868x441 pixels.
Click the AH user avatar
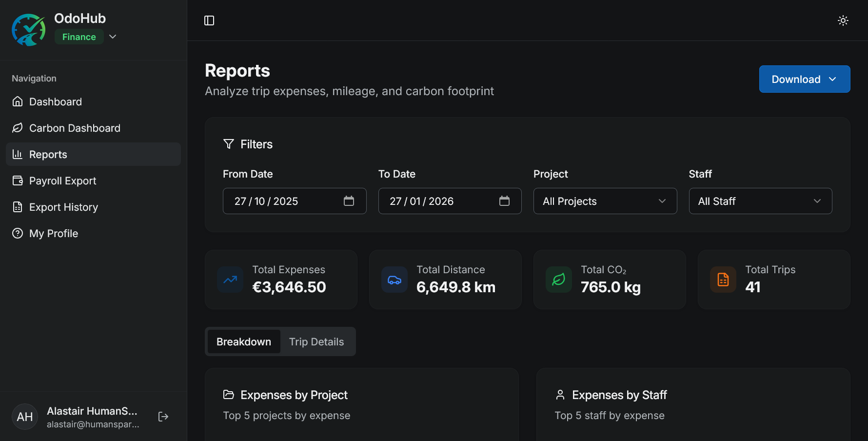click(x=25, y=417)
